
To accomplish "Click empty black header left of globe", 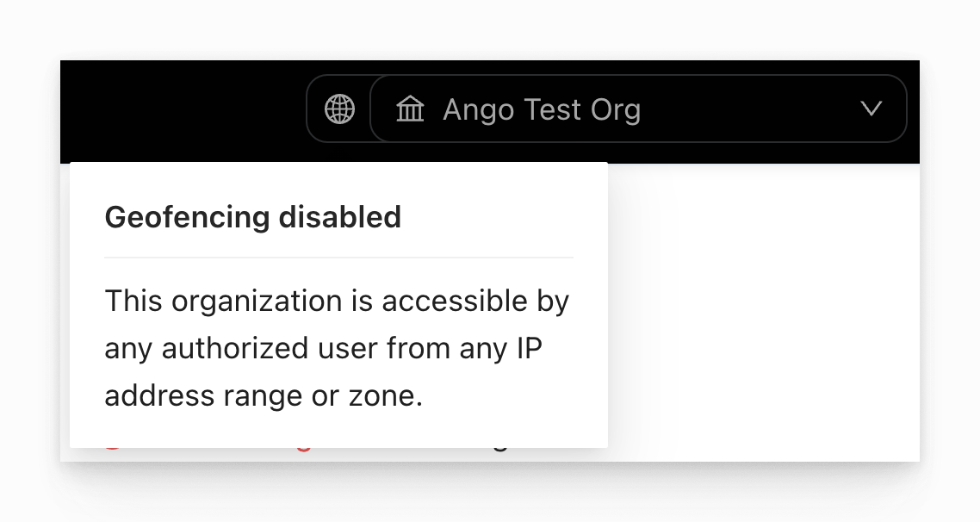I will click(x=181, y=109).
